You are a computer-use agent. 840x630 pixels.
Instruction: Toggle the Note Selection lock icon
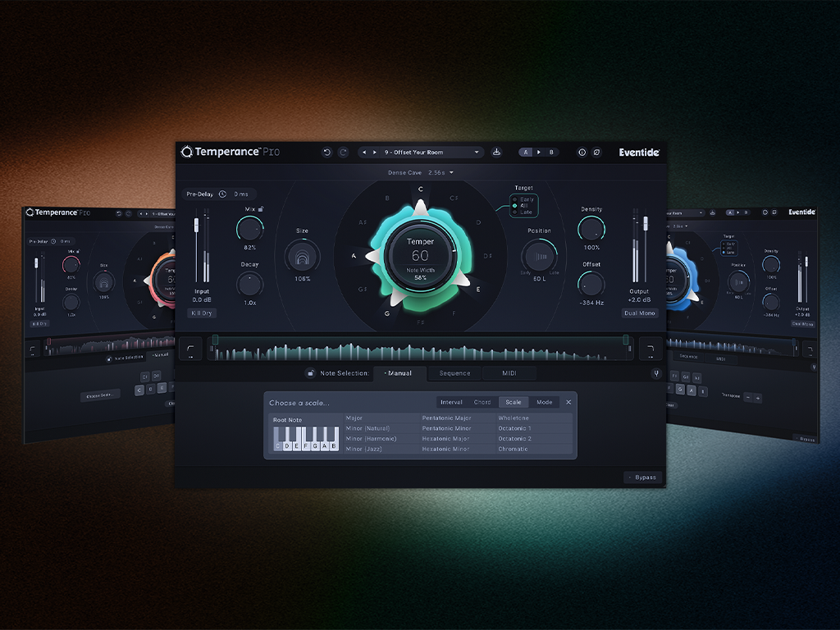[x=310, y=373]
